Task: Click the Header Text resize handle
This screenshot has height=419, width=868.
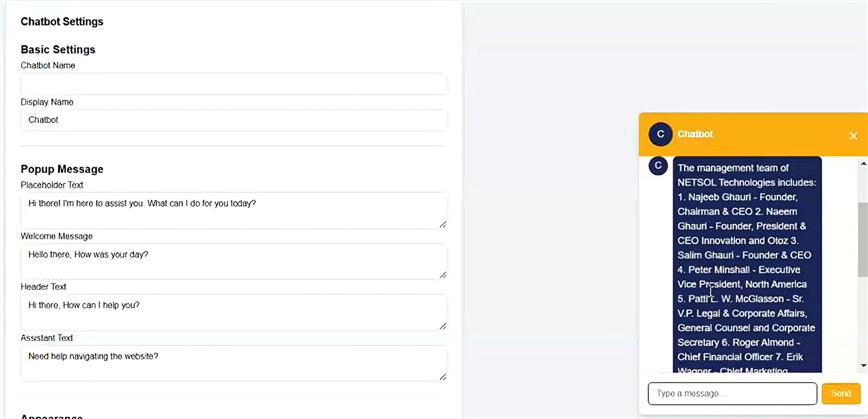Action: 443,326
